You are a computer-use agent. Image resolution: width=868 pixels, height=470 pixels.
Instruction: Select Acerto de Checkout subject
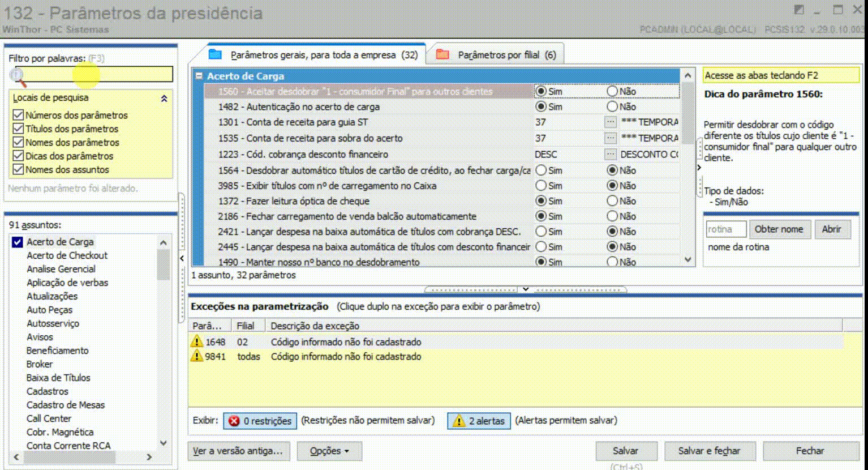(x=67, y=255)
